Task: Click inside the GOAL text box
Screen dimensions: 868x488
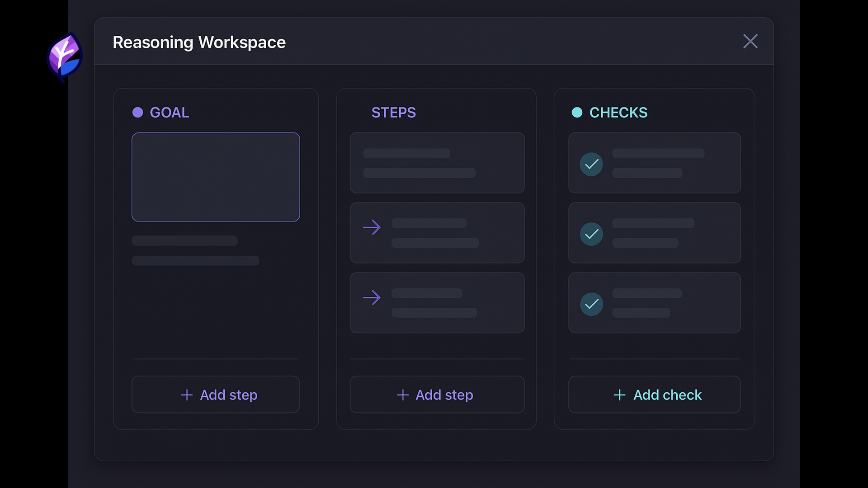Action: point(216,177)
